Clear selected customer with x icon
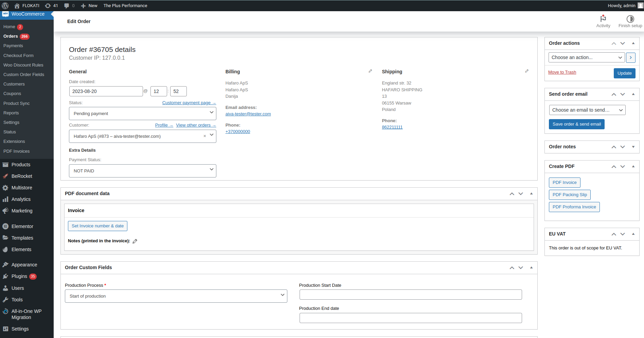This screenshot has width=644, height=338. [x=205, y=136]
